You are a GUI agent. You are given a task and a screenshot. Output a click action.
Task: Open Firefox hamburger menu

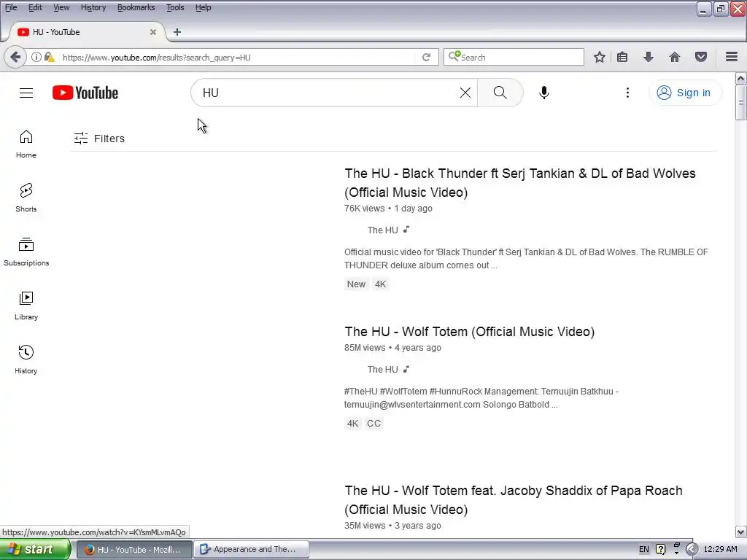(x=732, y=57)
